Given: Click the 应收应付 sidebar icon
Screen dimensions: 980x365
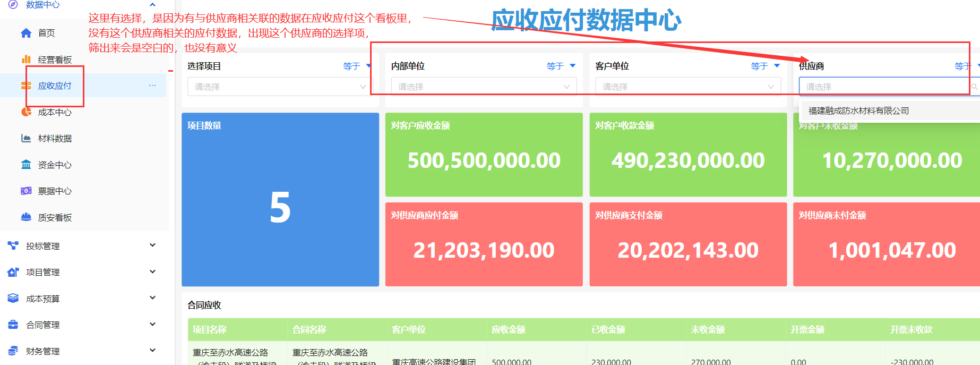Looking at the screenshot, I should pos(26,86).
